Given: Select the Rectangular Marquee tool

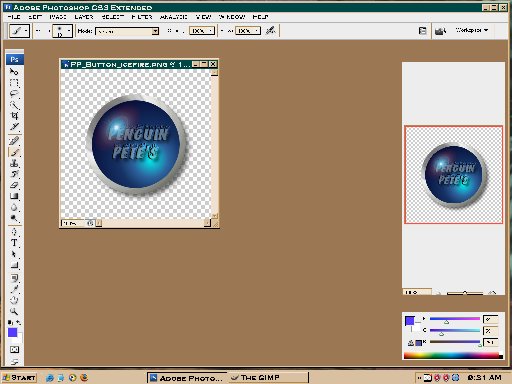Looking at the screenshot, I should pos(14,83).
